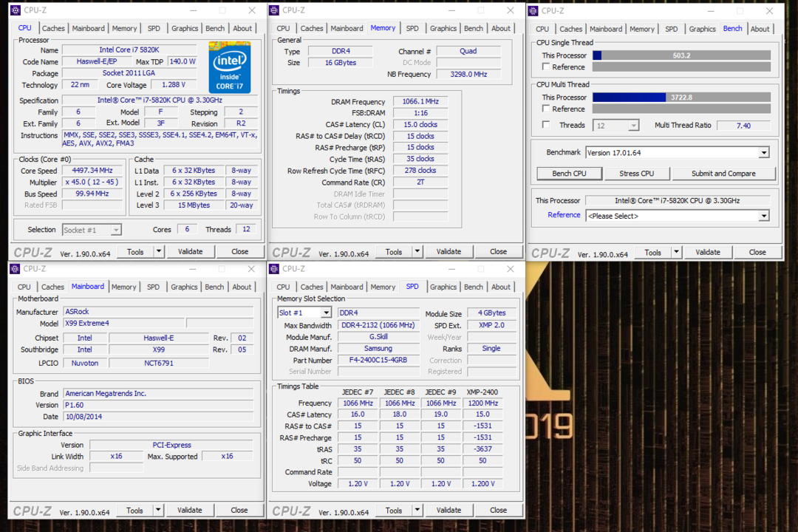The height and width of the screenshot is (532, 798).
Task: Open the About tab in Bench window
Action: pos(760,29)
